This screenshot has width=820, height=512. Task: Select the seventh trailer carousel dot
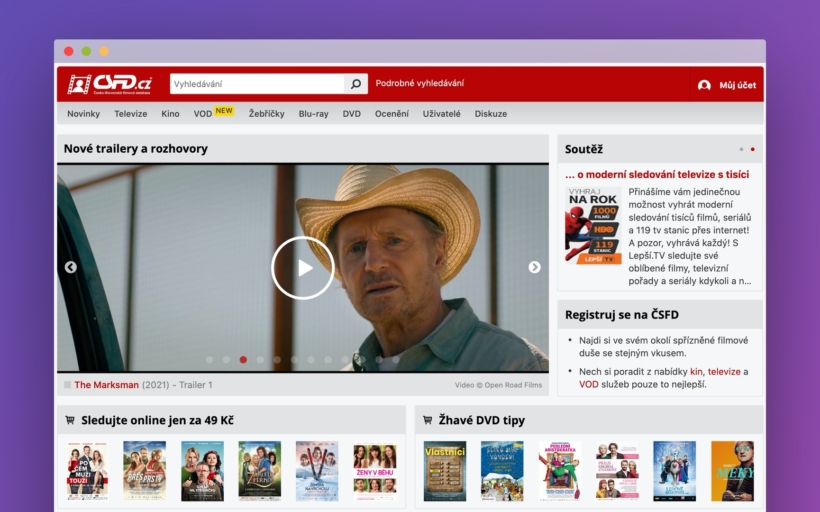tap(311, 360)
